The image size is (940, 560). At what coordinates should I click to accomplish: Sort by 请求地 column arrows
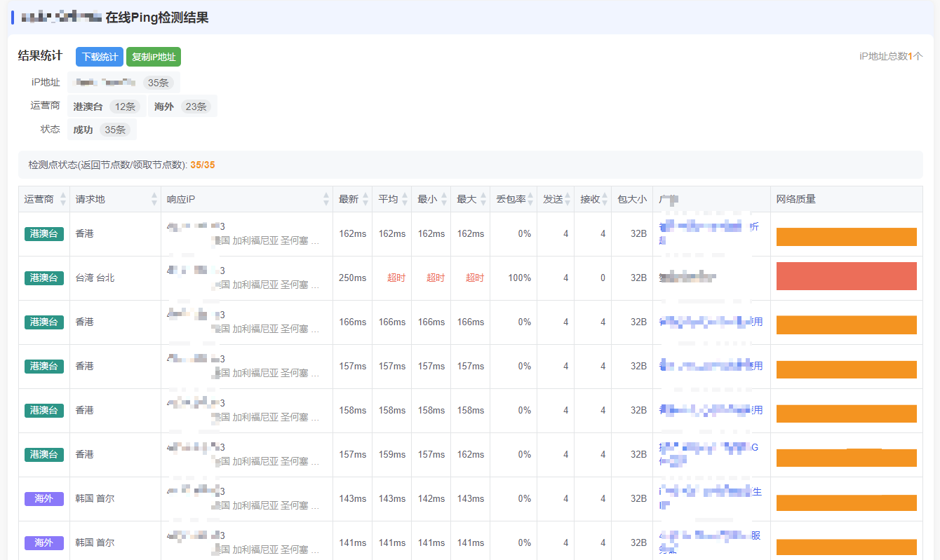click(154, 199)
